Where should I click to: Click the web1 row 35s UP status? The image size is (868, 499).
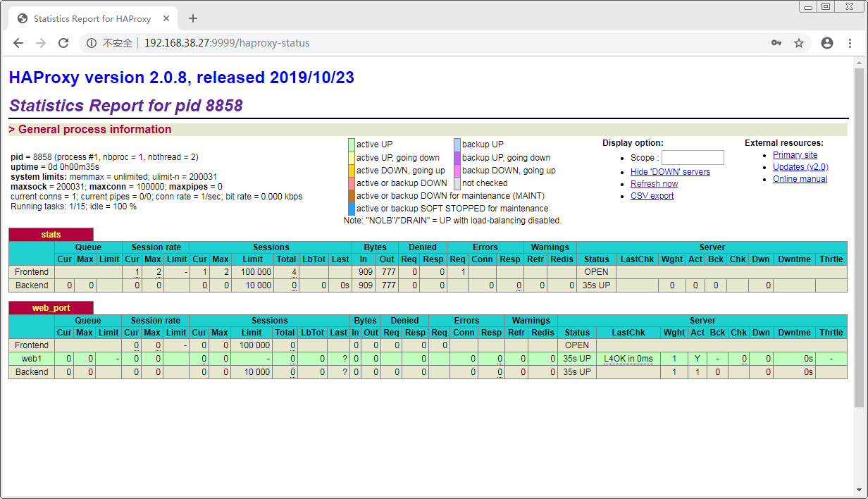[577, 359]
